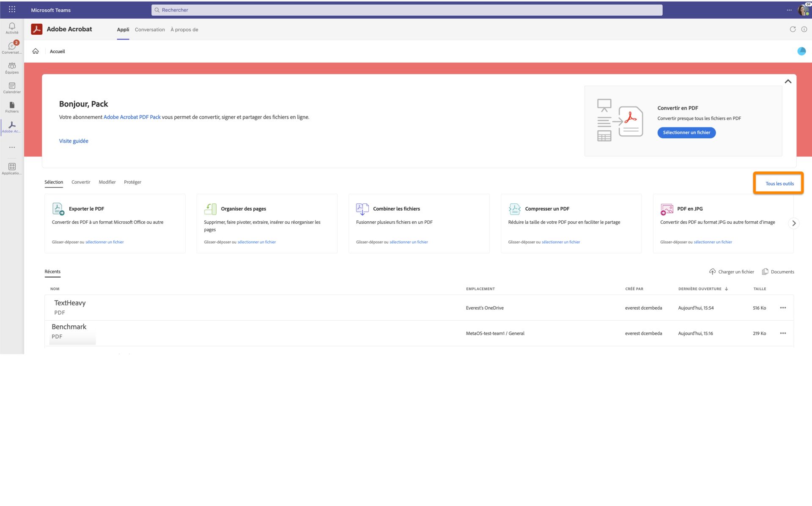The height and width of the screenshot is (506, 812).
Task: Open the Visite guidée link
Action: 74,141
